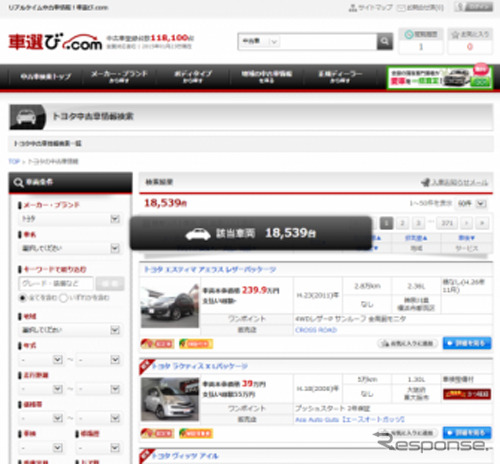Click the 車選び.com logo
500x464 pixels.
(x=55, y=42)
